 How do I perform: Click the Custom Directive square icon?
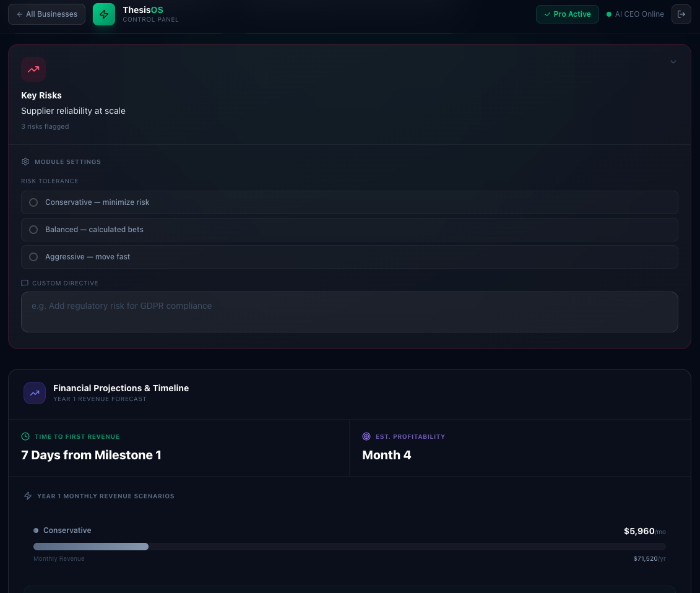click(25, 283)
